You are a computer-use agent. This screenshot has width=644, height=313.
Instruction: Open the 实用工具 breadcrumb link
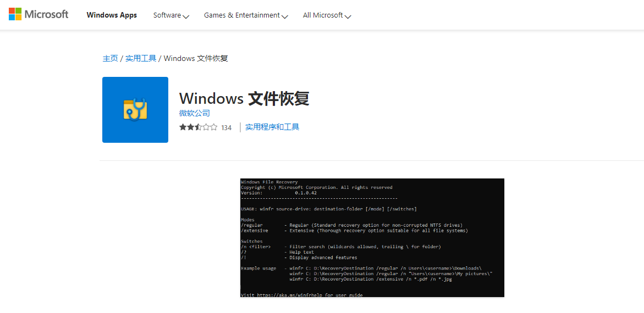coord(141,58)
